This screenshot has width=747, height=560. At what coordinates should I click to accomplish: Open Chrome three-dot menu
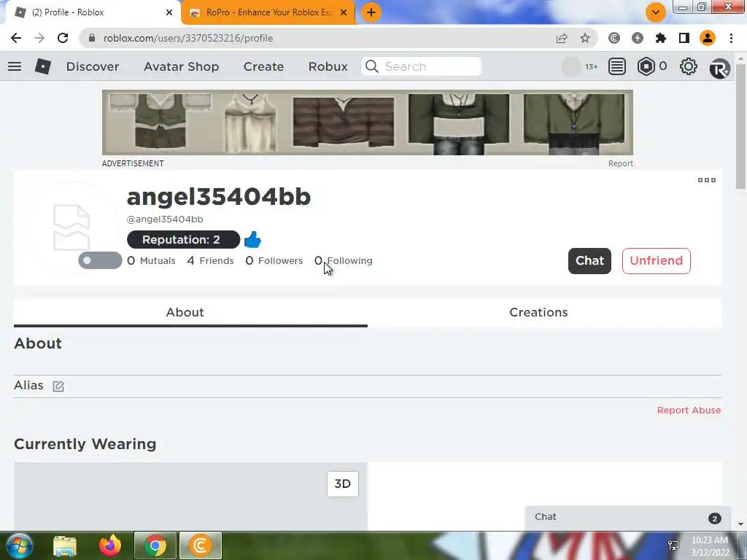pyautogui.click(x=731, y=38)
